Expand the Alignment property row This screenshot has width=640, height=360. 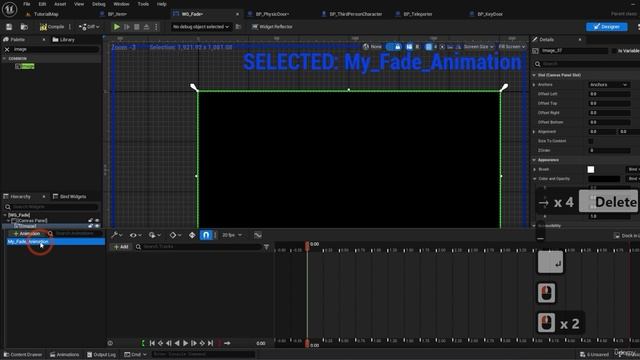(x=534, y=132)
